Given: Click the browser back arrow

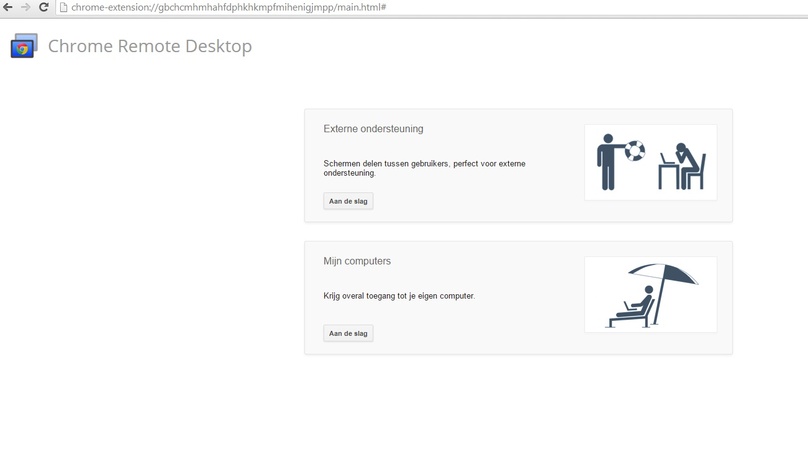Looking at the screenshot, I should (x=8, y=7).
